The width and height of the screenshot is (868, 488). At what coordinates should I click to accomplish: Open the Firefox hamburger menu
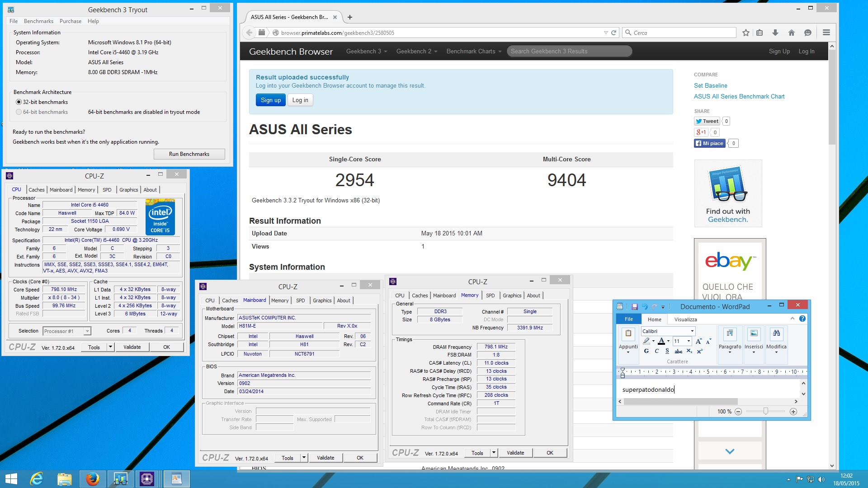[826, 33]
